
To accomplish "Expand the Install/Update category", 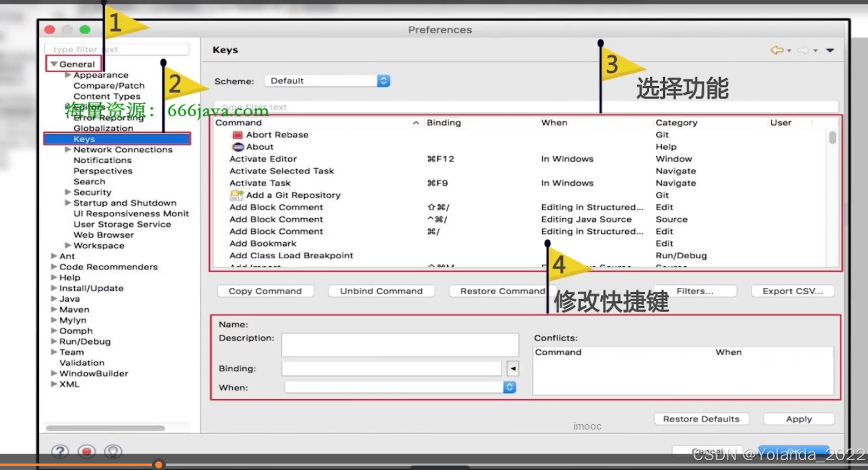I will coord(54,288).
